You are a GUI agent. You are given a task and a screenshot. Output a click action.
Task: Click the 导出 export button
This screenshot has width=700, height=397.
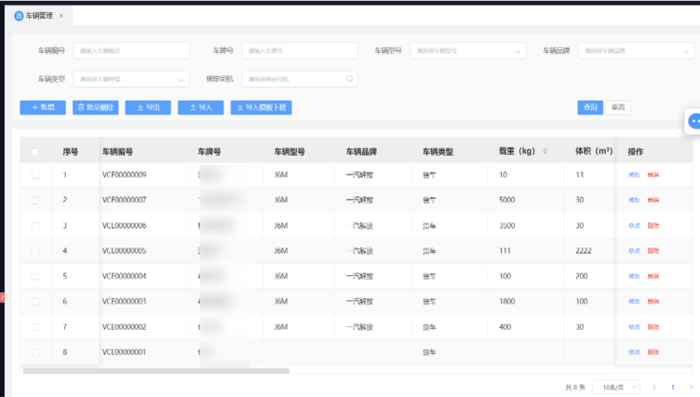point(148,107)
